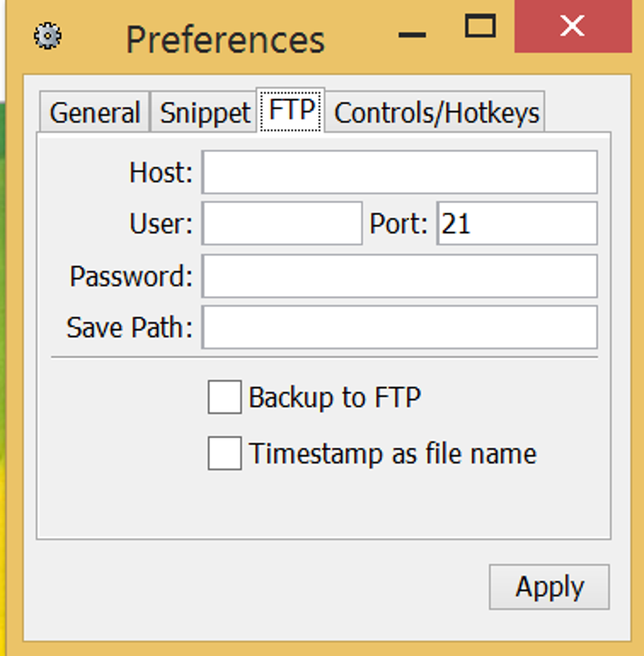Image resolution: width=644 pixels, height=656 pixels.
Task: Enable the Backup to FTP checkbox
Action: pos(224,398)
